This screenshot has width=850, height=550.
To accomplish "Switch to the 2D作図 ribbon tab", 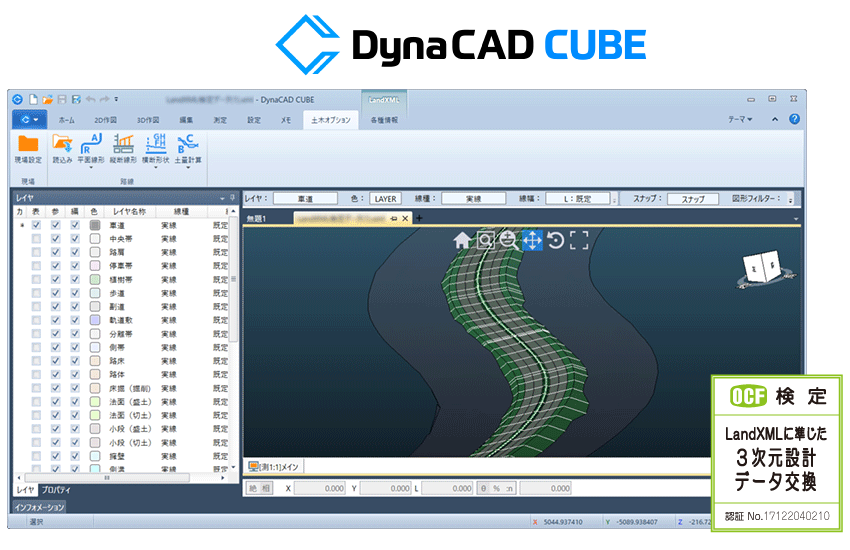I will tap(105, 120).
